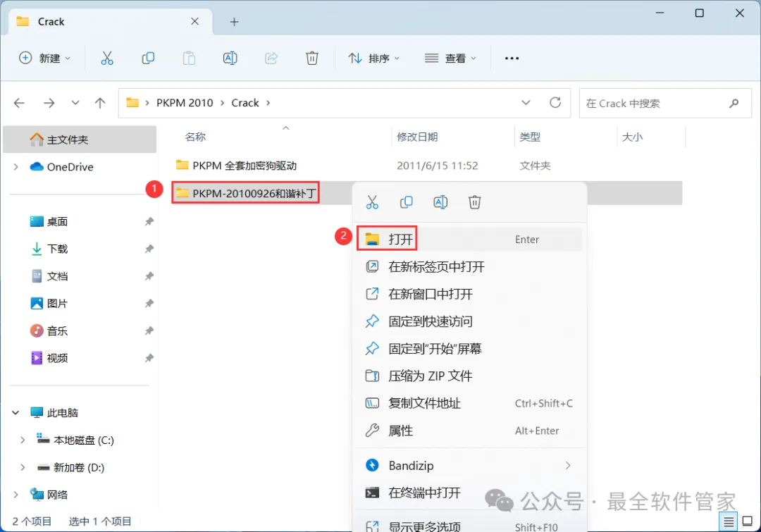Click the Delete icon in the context menu
This screenshot has height=532, width=761.
(475, 202)
